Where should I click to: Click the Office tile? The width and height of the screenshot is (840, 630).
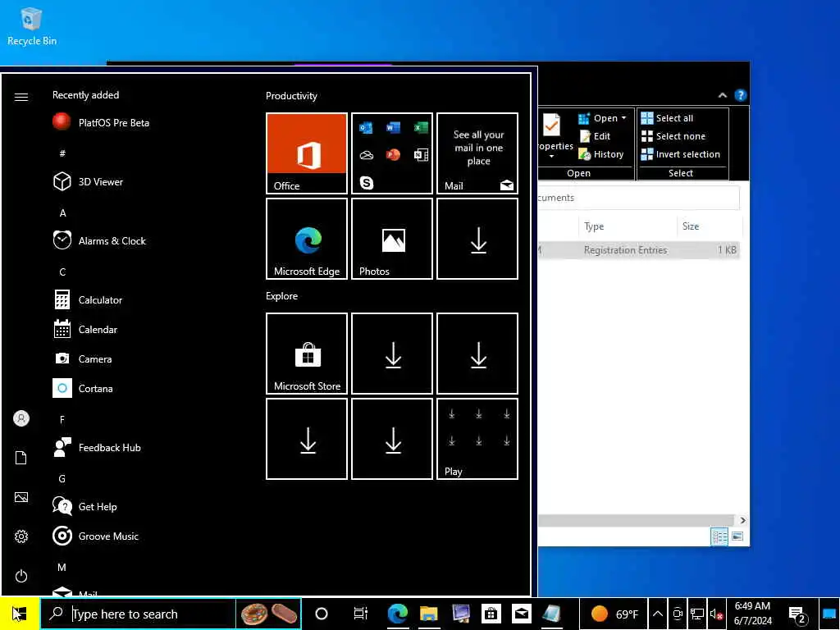[x=307, y=153]
